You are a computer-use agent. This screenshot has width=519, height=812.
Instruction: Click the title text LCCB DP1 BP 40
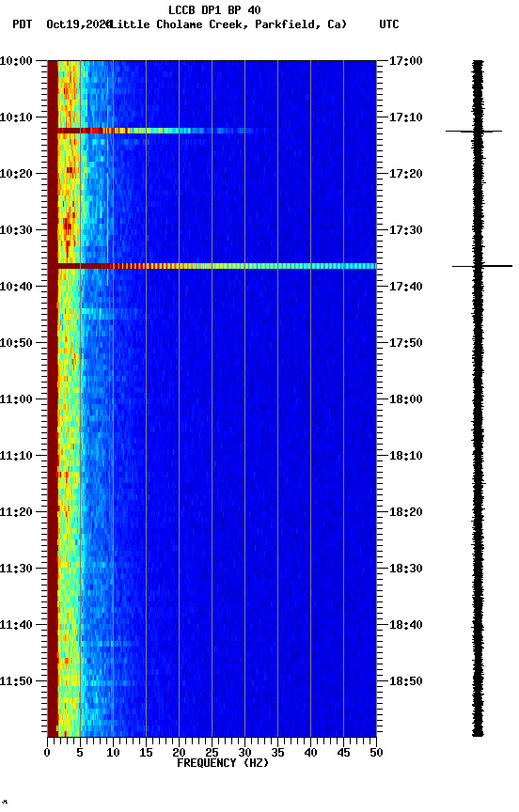[x=214, y=9]
